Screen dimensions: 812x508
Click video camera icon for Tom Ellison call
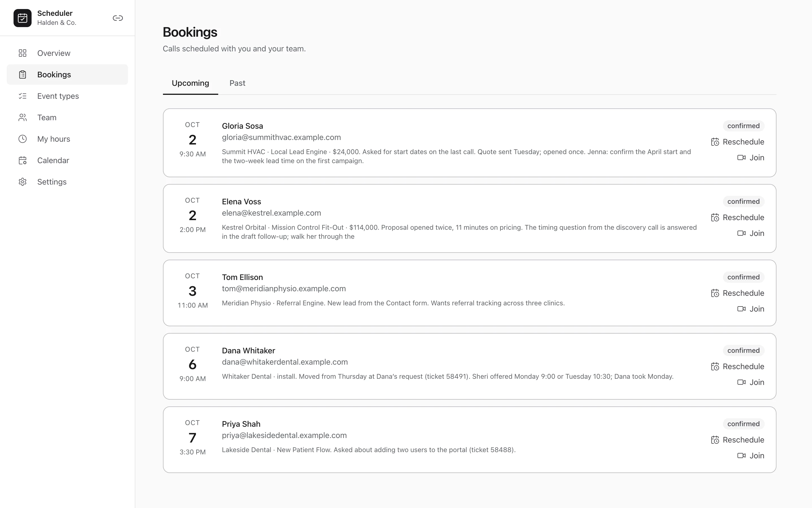point(742,309)
